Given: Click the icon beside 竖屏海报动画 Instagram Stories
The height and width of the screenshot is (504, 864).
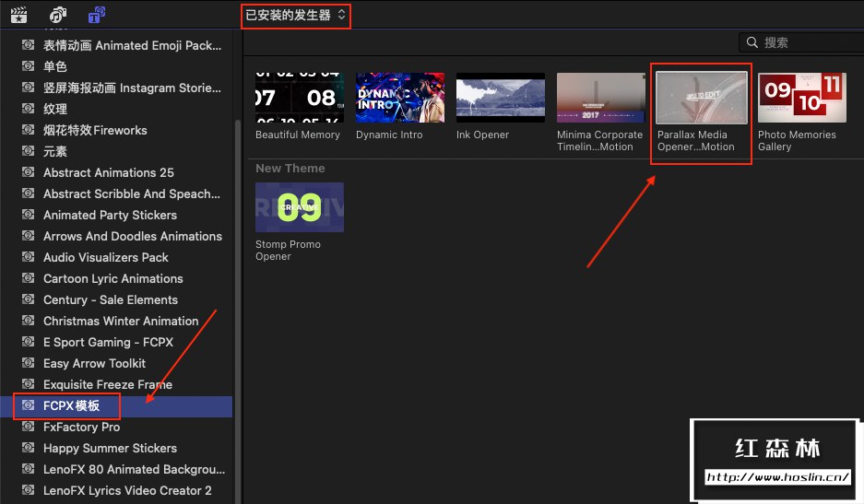Looking at the screenshot, I should (x=28, y=87).
